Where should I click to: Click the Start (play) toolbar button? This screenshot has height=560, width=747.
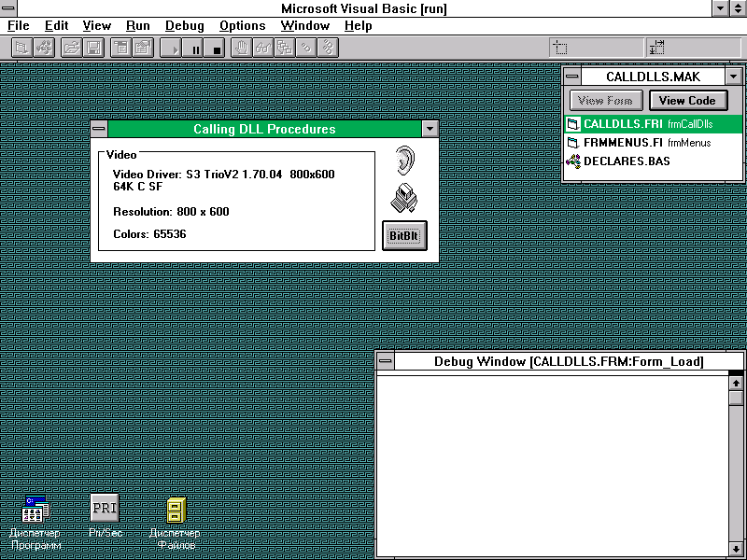click(171, 48)
